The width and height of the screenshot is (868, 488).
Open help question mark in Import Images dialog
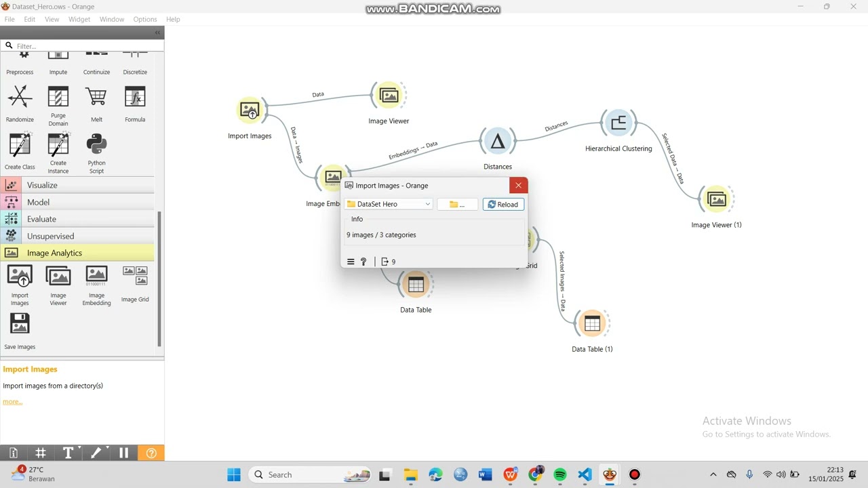pyautogui.click(x=363, y=262)
